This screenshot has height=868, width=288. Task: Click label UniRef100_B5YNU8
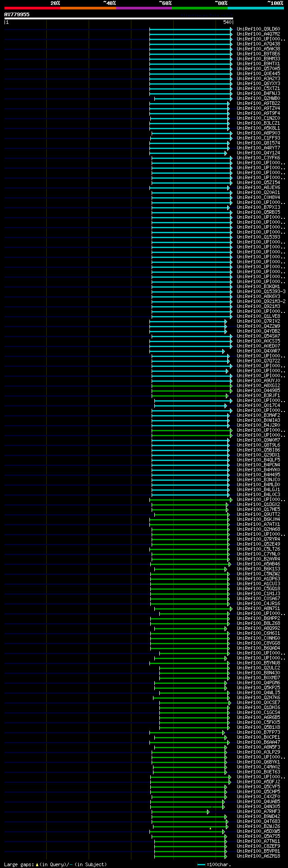click(258, 663)
